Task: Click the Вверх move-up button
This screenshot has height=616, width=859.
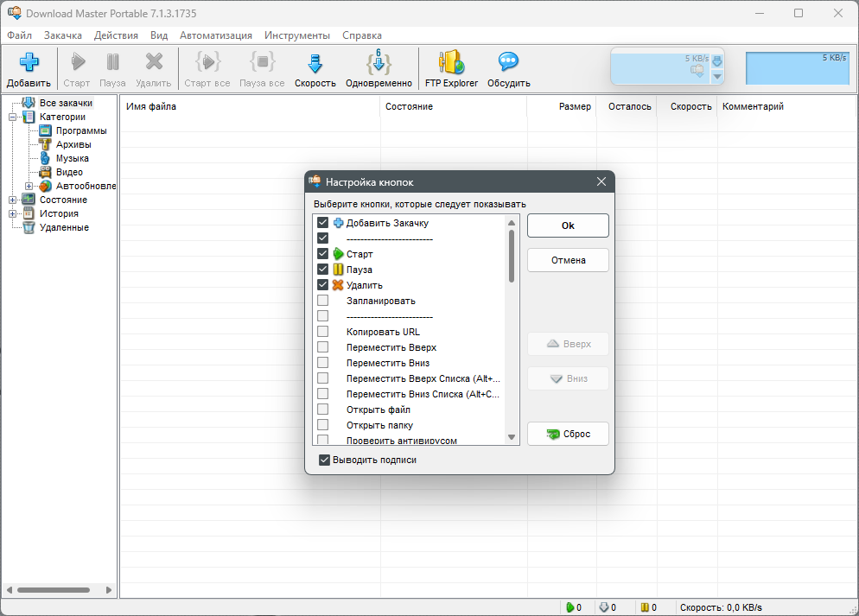Action: (568, 344)
